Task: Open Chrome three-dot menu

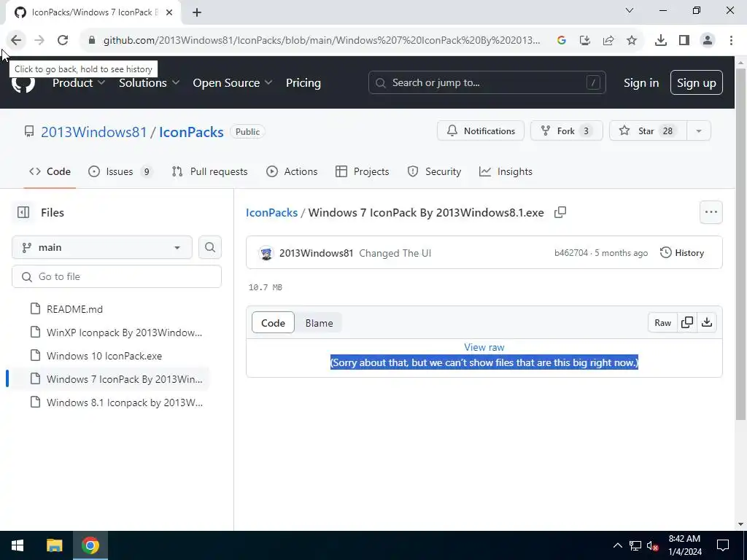Action: pyautogui.click(x=731, y=41)
